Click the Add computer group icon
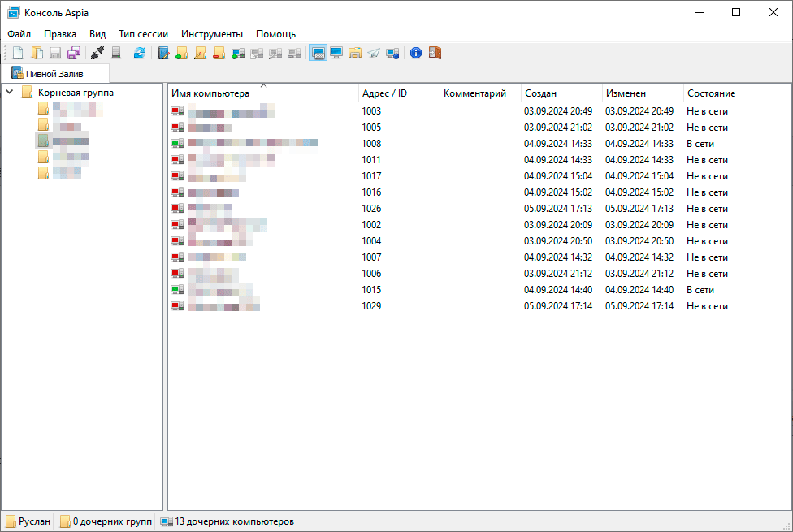 tap(181, 54)
